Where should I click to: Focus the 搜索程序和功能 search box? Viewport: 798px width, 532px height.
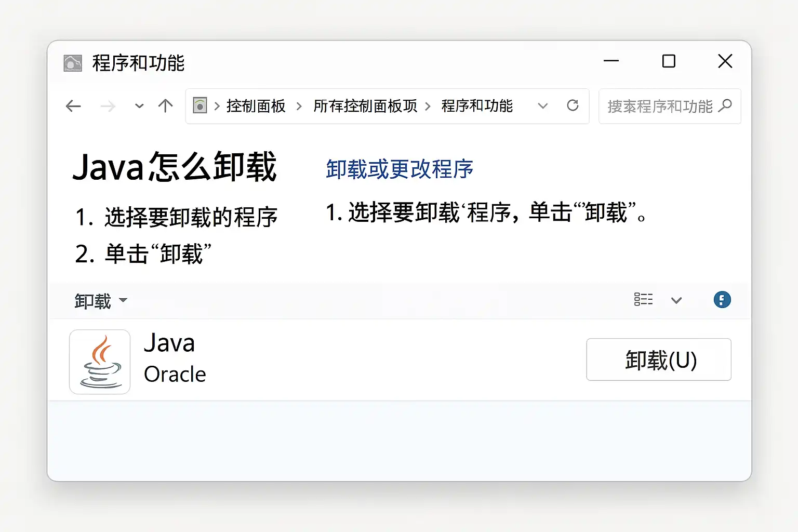click(670, 107)
